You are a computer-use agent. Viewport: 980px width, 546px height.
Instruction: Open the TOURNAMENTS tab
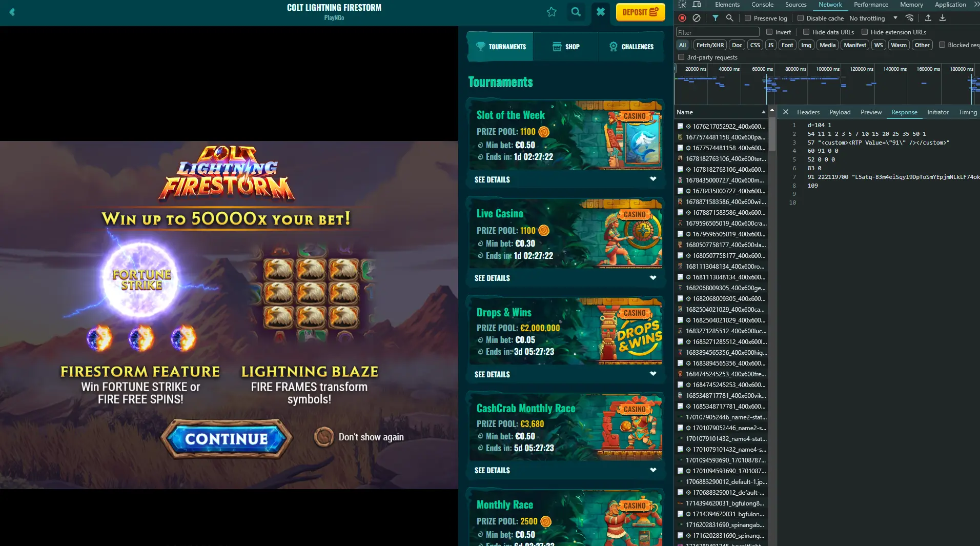[500, 47]
